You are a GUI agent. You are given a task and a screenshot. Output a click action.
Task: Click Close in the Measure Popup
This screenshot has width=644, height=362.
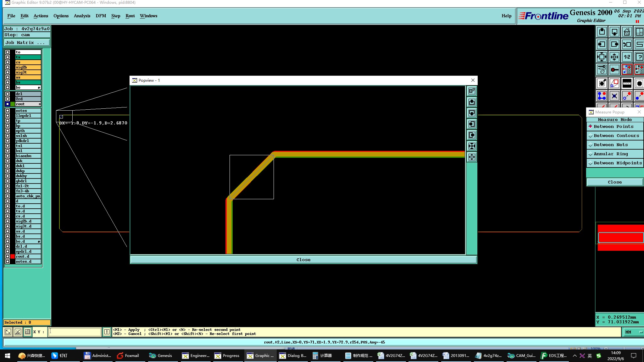pyautogui.click(x=614, y=182)
